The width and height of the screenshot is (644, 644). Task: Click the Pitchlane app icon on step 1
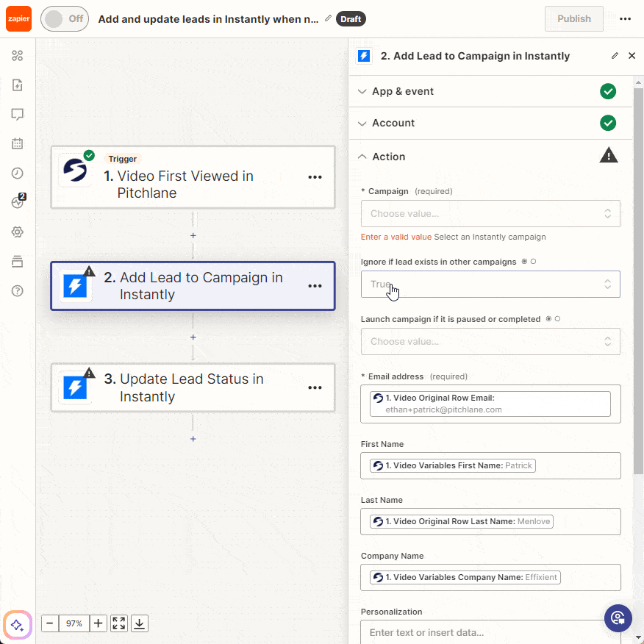click(75, 171)
